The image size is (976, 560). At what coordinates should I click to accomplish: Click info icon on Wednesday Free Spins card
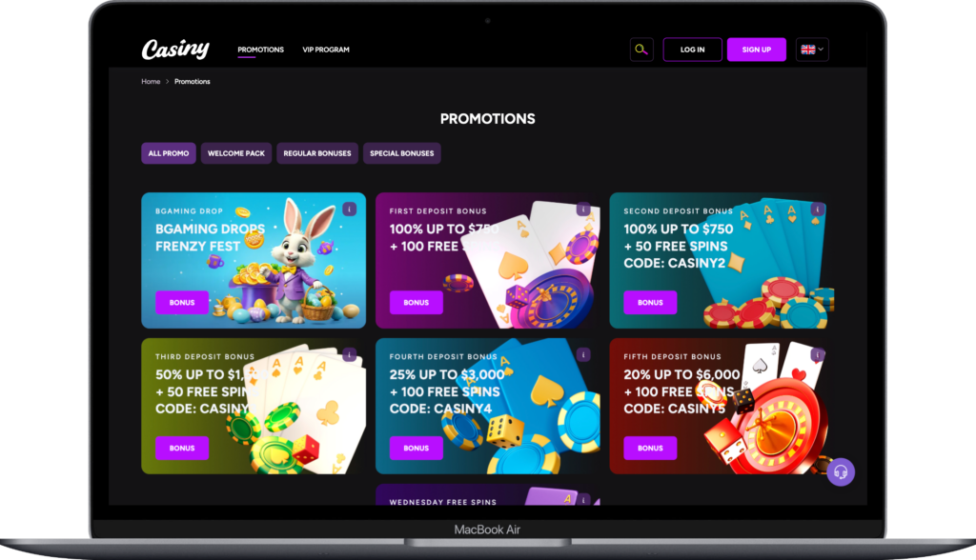tap(583, 499)
